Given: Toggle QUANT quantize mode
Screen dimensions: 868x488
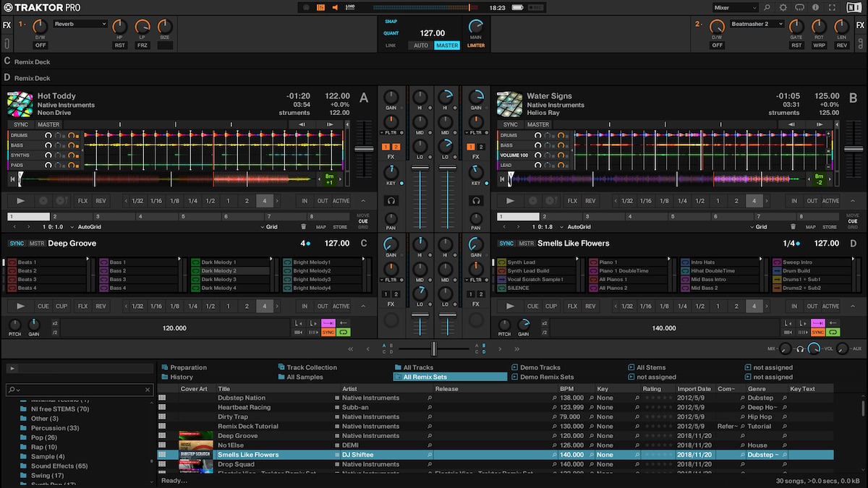Looking at the screenshot, I should pyautogui.click(x=391, y=33).
